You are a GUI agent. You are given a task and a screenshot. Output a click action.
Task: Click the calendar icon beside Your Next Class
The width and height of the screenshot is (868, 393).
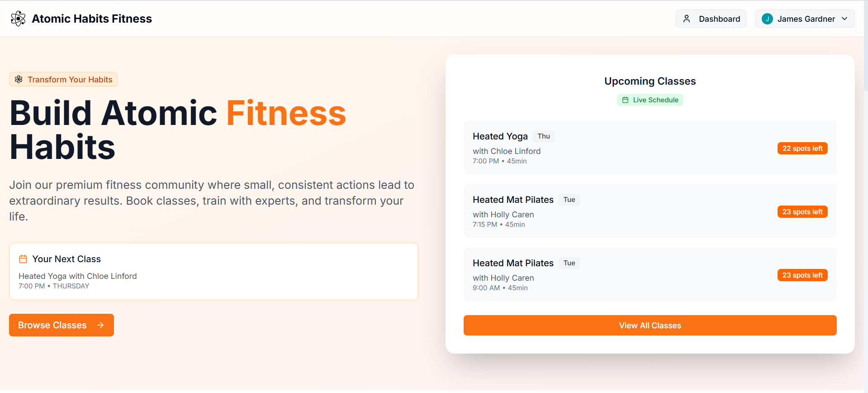click(23, 259)
